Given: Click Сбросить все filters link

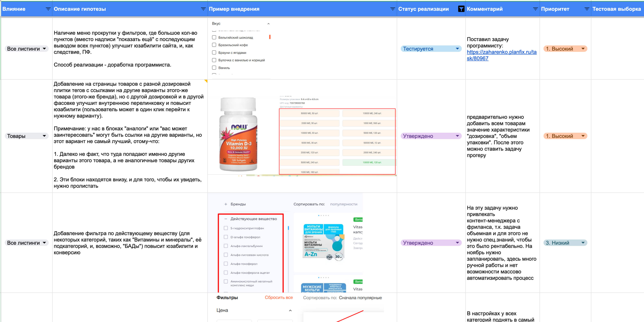Looking at the screenshot, I should (279, 297).
